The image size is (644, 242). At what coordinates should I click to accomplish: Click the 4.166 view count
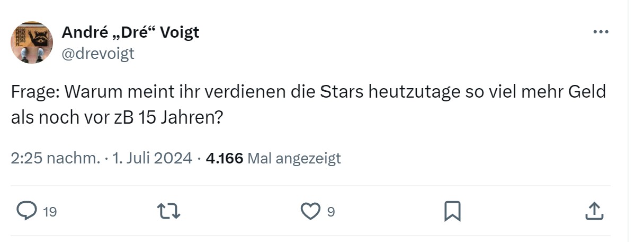pyautogui.click(x=224, y=158)
